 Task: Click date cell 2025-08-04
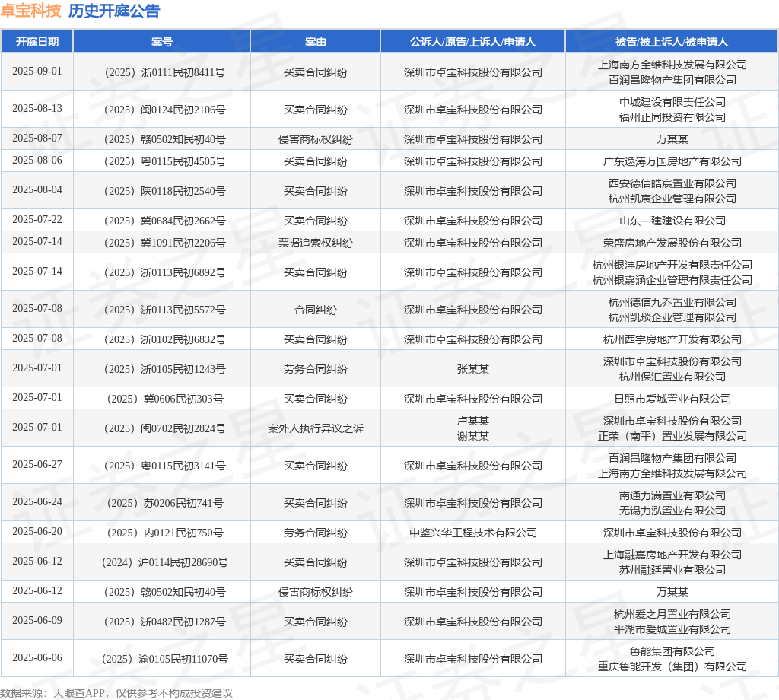tap(37, 189)
